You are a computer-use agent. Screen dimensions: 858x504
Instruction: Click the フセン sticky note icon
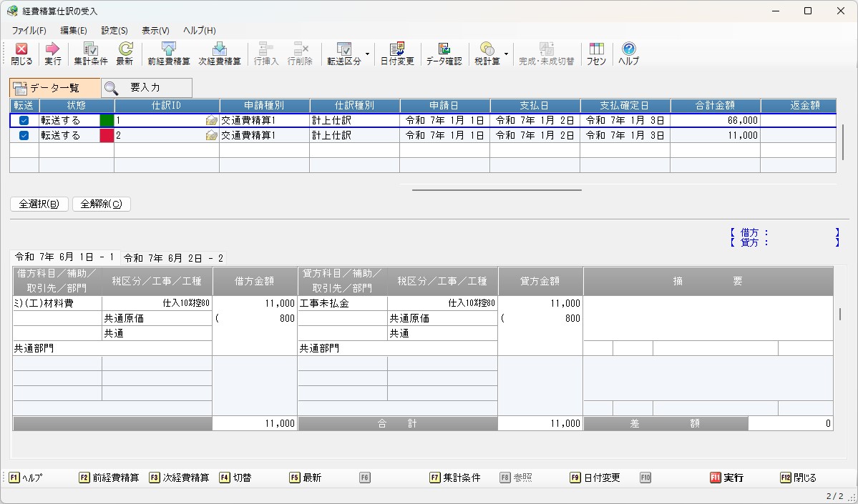tap(596, 54)
